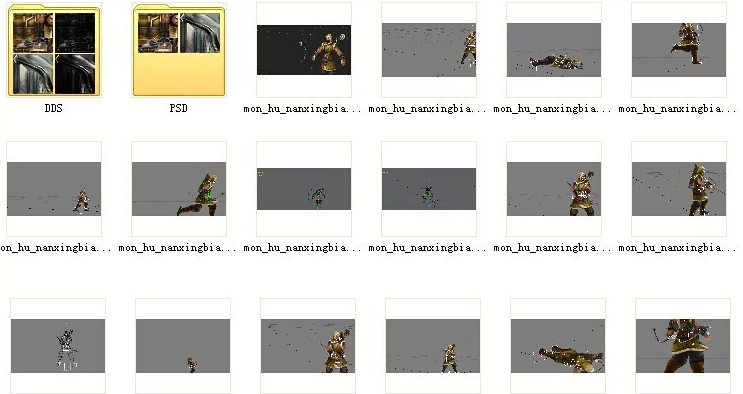Select thumbnail of warrior lunging with green markings
Image resolution: width=743 pixels, height=394 pixels.
click(x=179, y=189)
